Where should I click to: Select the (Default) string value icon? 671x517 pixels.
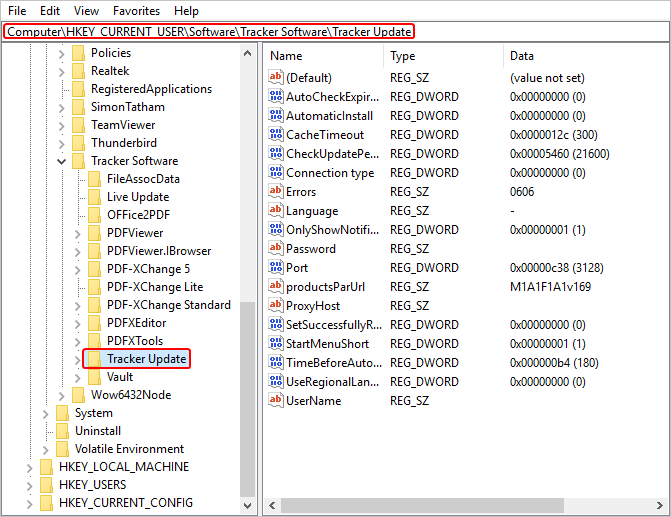coord(276,77)
